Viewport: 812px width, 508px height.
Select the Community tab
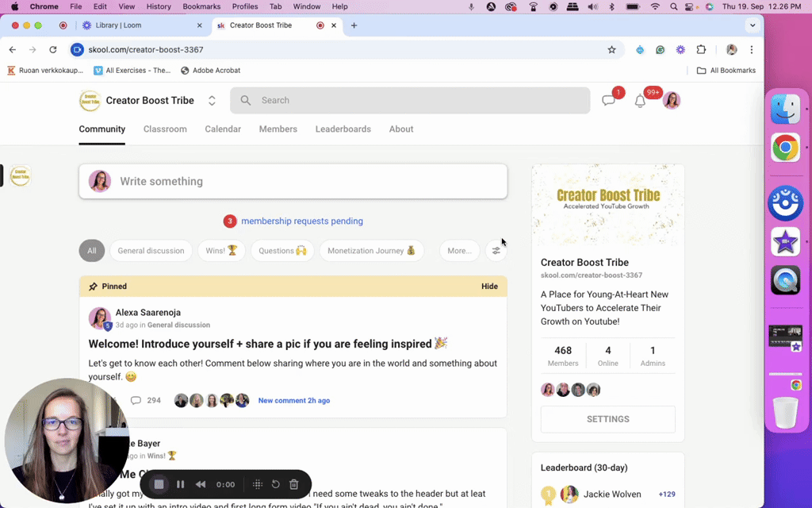point(102,129)
